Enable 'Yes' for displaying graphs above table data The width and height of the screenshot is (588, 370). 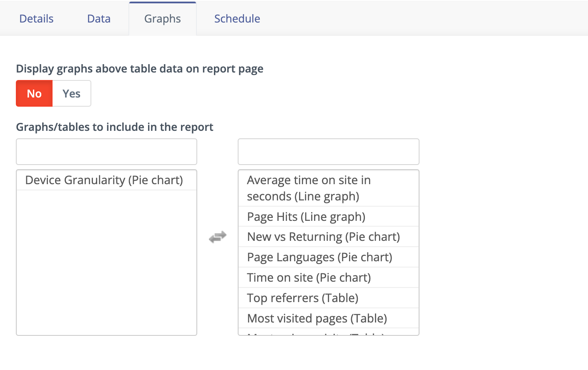[x=71, y=93]
